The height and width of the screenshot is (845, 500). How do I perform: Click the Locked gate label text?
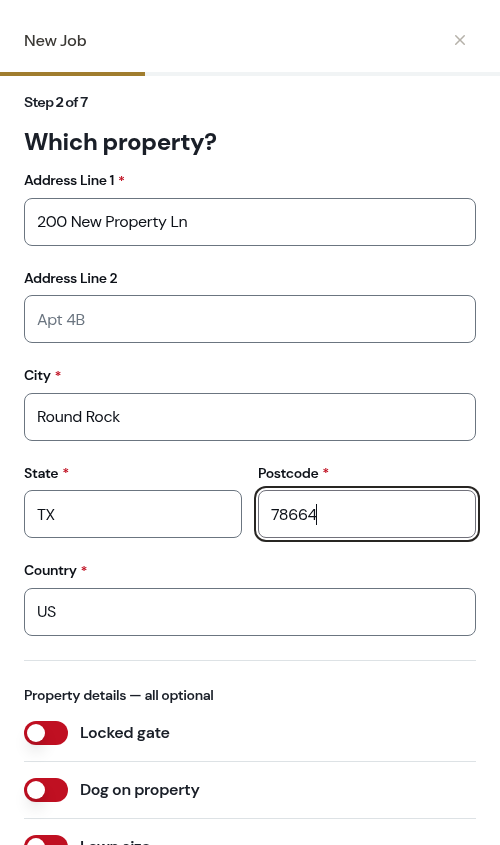pos(125,733)
